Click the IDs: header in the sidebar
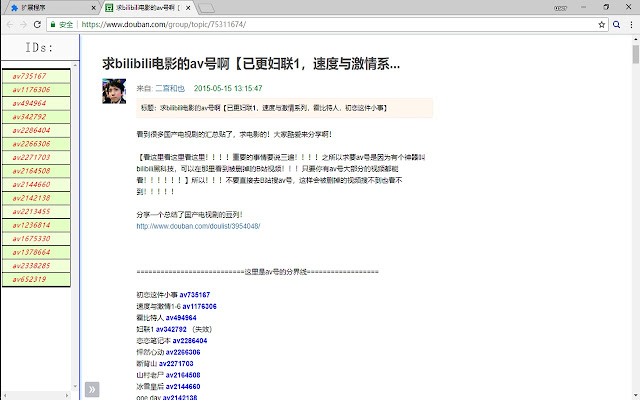Image resolution: width=640 pixels, height=400 pixels. click(40, 47)
